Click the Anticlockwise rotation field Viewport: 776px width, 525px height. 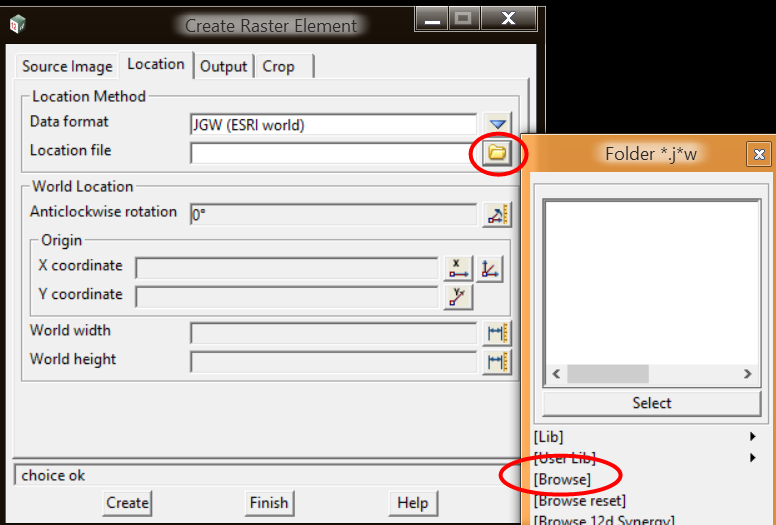point(334,215)
